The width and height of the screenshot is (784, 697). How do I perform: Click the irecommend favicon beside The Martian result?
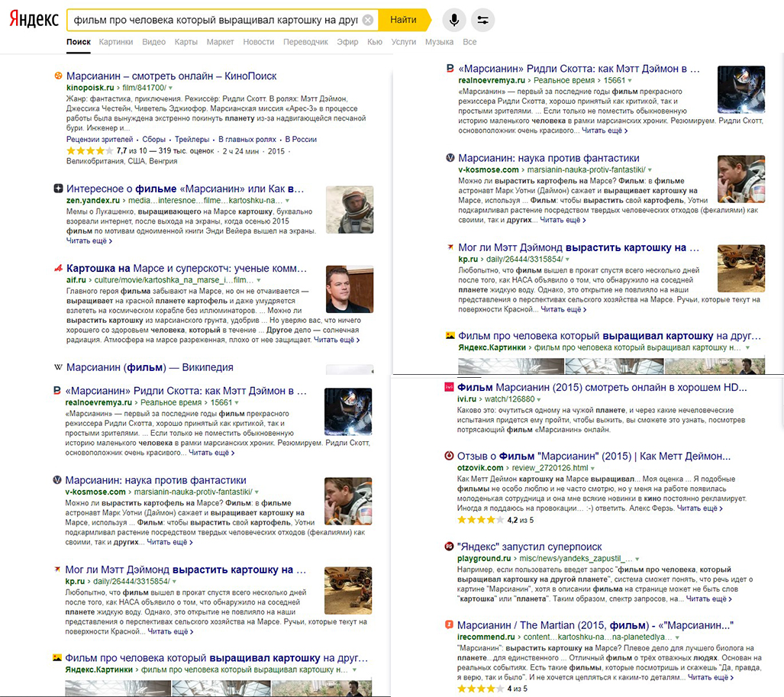[x=449, y=625]
